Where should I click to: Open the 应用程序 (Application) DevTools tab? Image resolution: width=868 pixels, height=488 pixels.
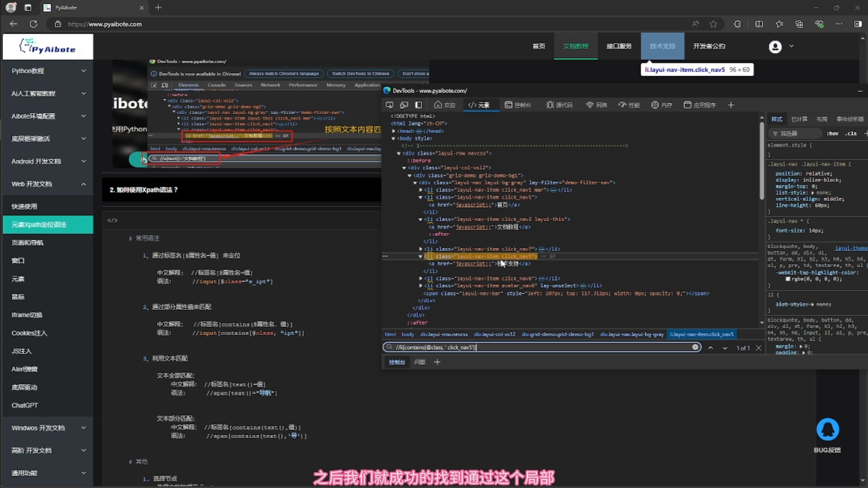(x=699, y=105)
